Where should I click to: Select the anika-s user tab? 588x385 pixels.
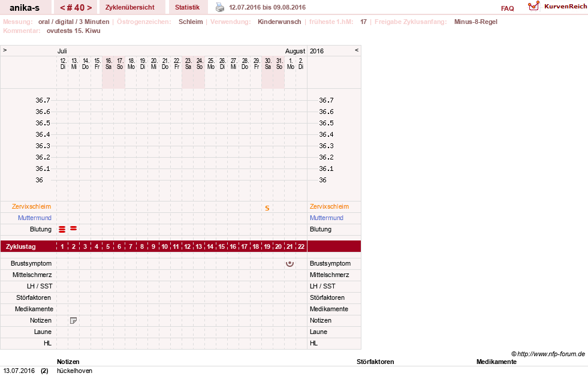25,7
